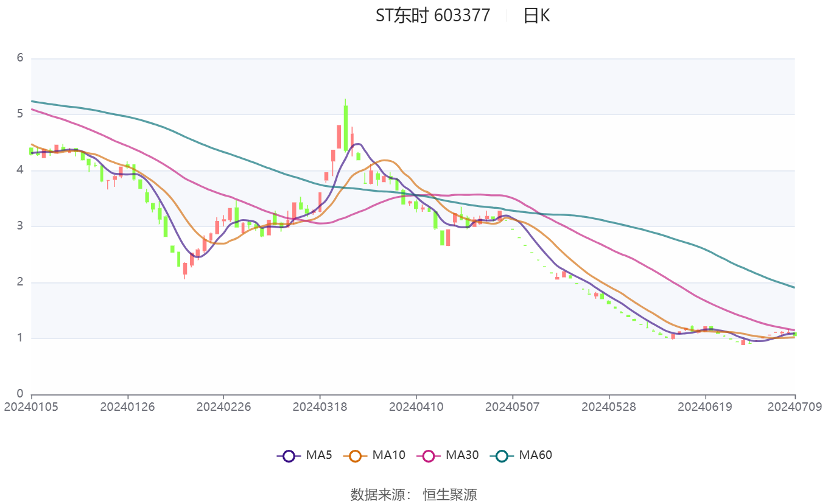Image resolution: width=828 pixels, height=504 pixels.
Task: Click the y-axis value 6
Action: point(20,58)
